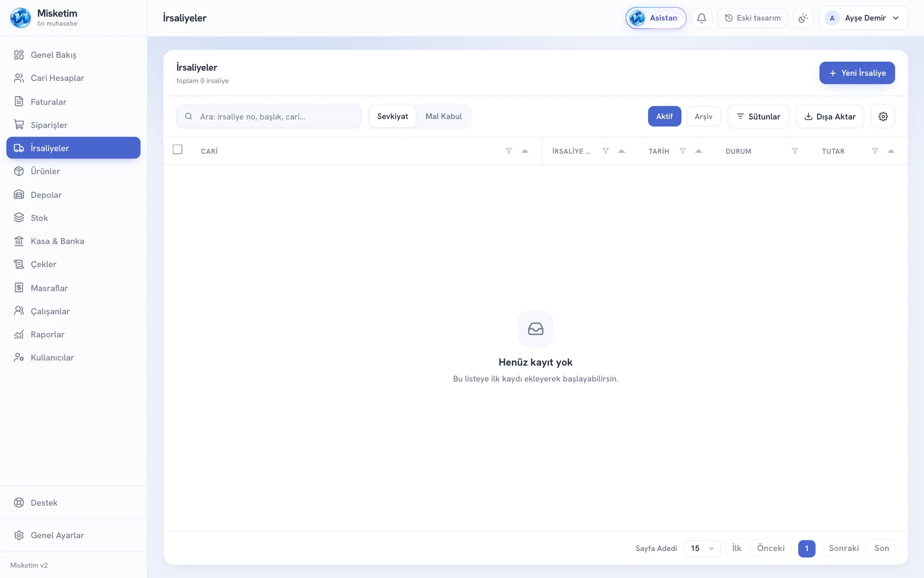This screenshot has height=578, width=924.
Task: Open the Ayşe Demir user menu
Action: (x=863, y=18)
